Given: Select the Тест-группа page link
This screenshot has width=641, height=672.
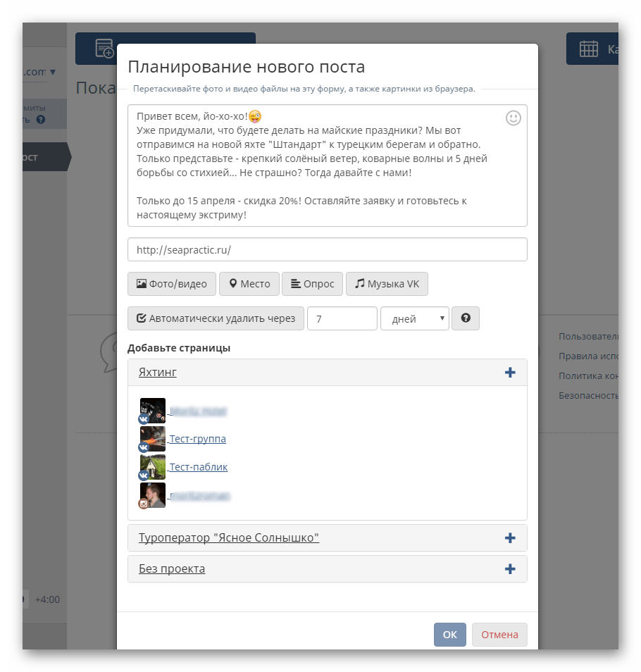Looking at the screenshot, I should [x=197, y=439].
